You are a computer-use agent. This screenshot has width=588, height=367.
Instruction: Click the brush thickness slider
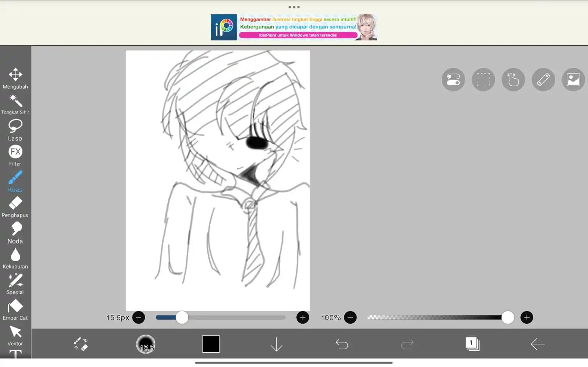(221, 317)
